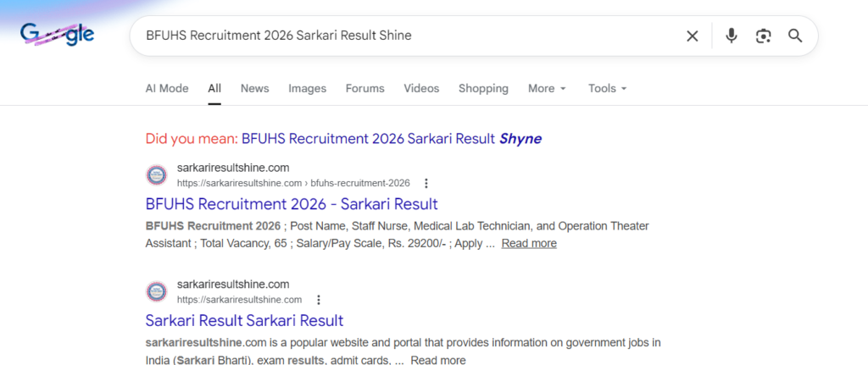
Task: Click the Google logo
Action: 58,36
